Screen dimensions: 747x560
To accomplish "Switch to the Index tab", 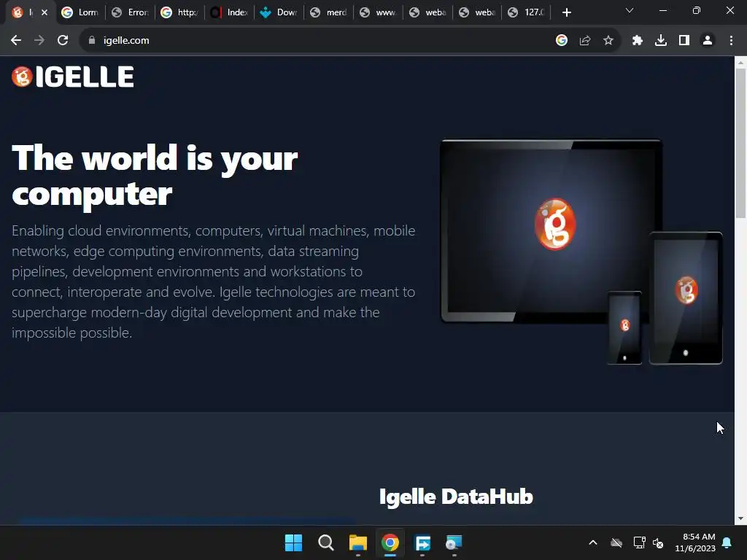I will pos(229,12).
